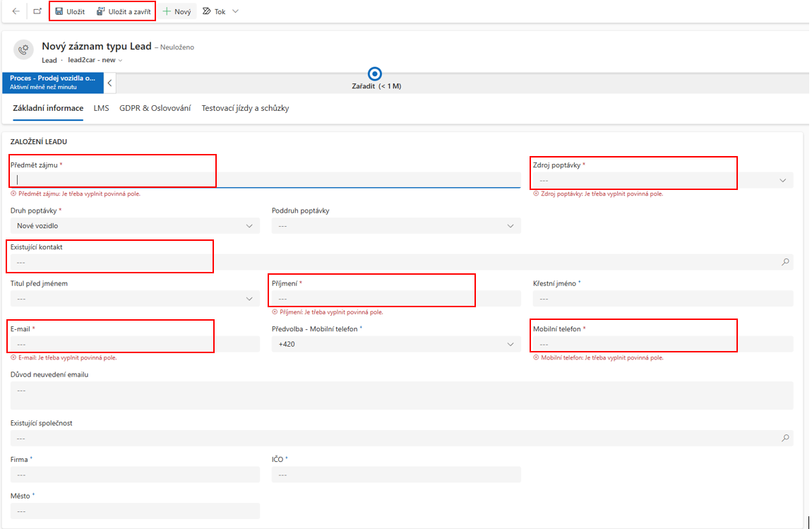Viewport: 812px width, 529px height.
Task: Switch to the LMS tab
Action: 101,108
